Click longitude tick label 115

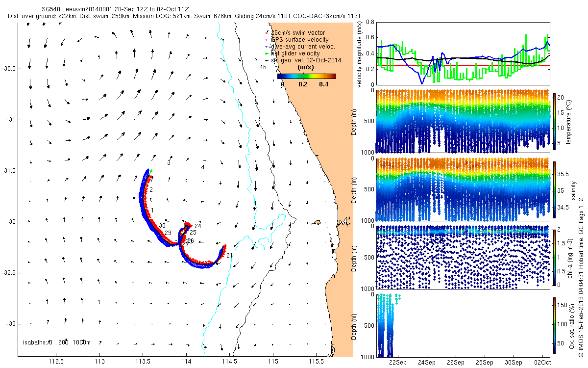(x=273, y=362)
